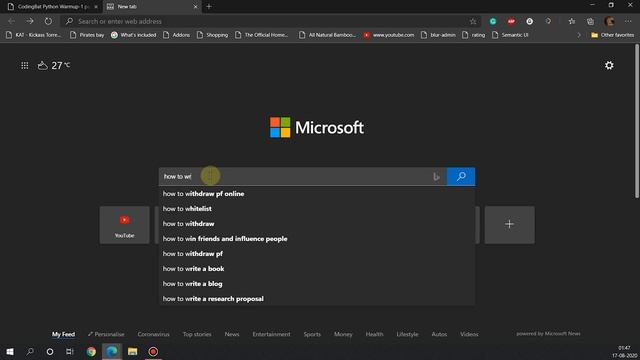Switch to the Top stories feed tab
Image resolution: width=640 pixels, height=360 pixels.
197,334
